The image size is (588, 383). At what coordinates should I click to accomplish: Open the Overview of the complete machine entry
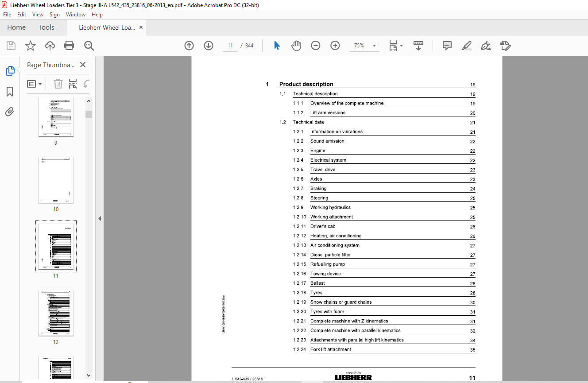(347, 103)
